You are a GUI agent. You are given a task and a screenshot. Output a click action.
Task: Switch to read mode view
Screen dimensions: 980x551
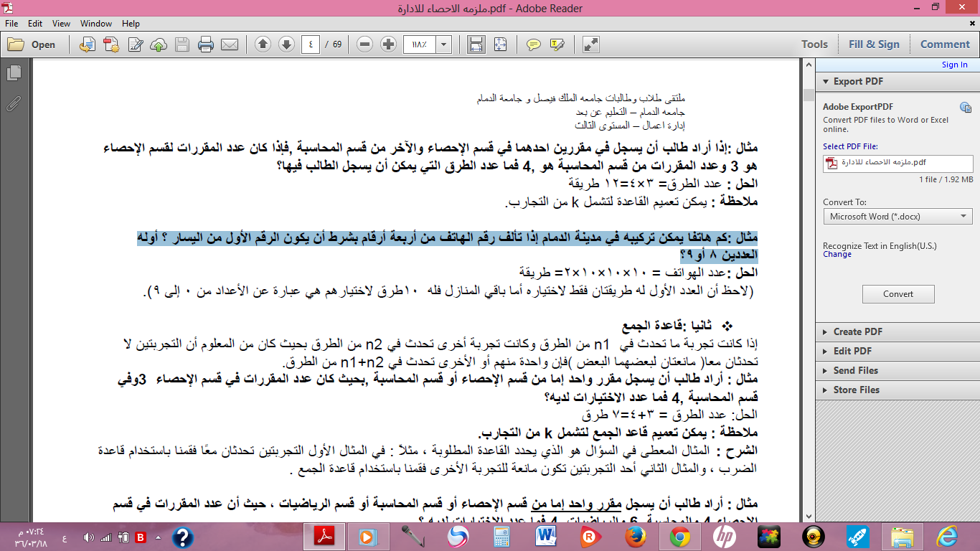(591, 44)
